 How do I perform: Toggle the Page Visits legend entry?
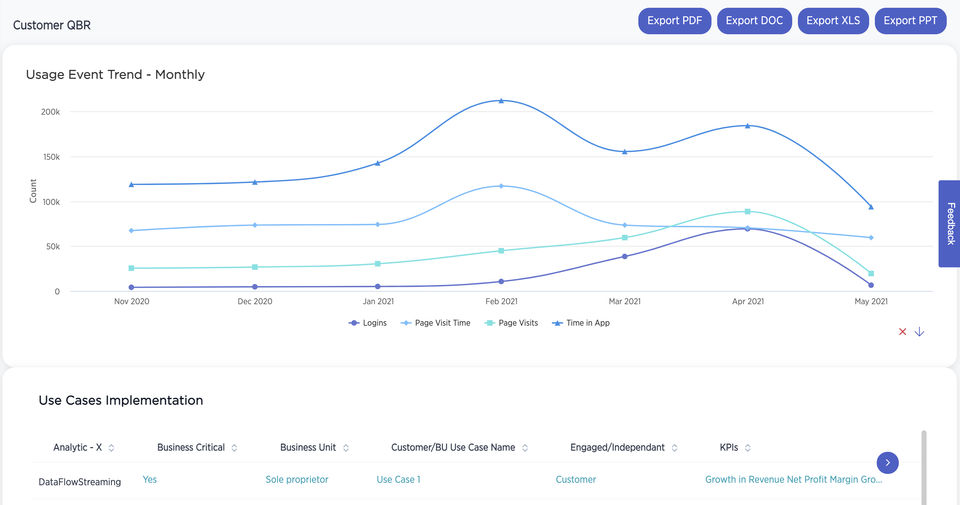[511, 323]
